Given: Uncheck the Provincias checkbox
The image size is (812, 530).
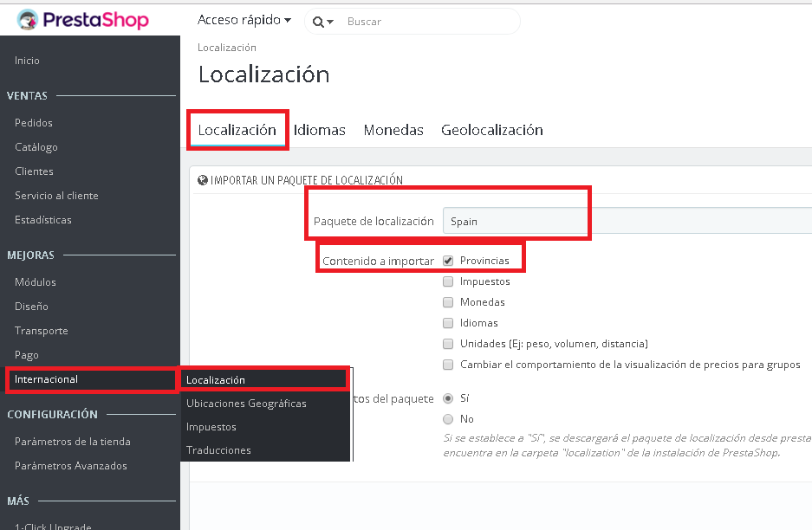Looking at the screenshot, I should tap(448, 261).
